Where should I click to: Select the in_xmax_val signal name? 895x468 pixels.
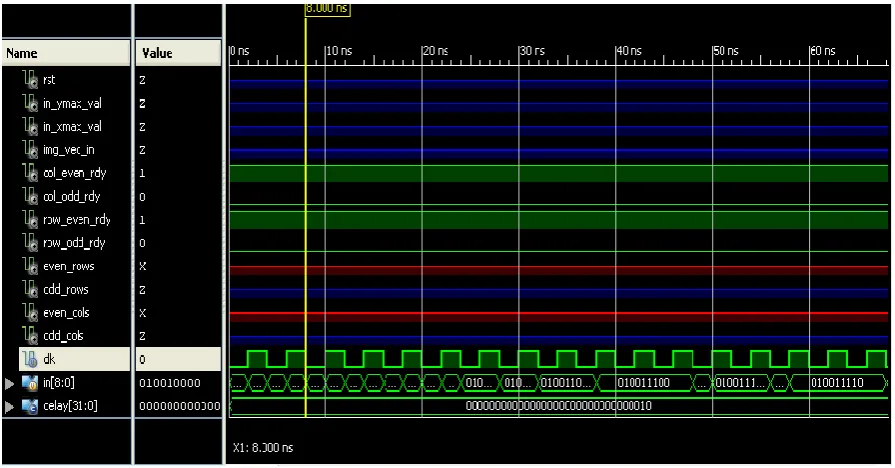point(72,127)
